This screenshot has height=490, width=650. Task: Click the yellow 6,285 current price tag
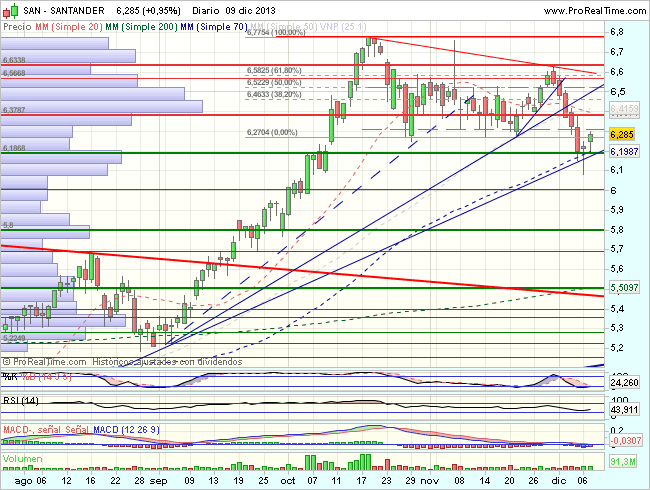(x=622, y=134)
